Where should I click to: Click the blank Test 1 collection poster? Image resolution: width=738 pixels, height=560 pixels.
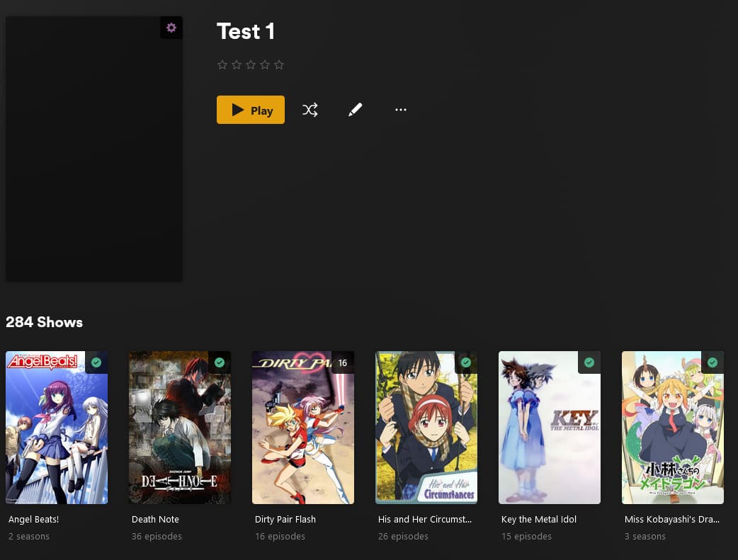tap(94, 149)
